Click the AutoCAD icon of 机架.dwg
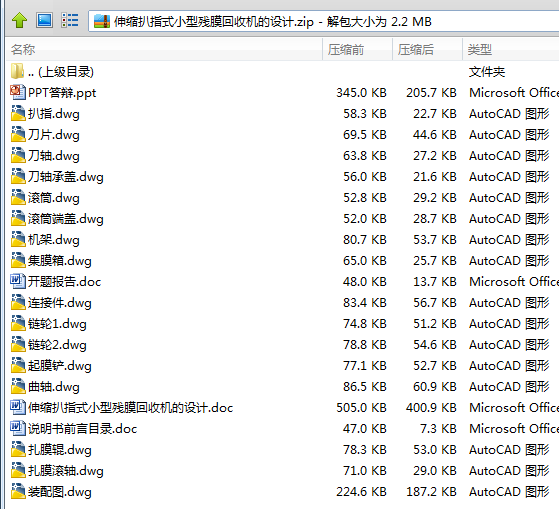Viewport: 559px width, 509px height. coord(18,239)
